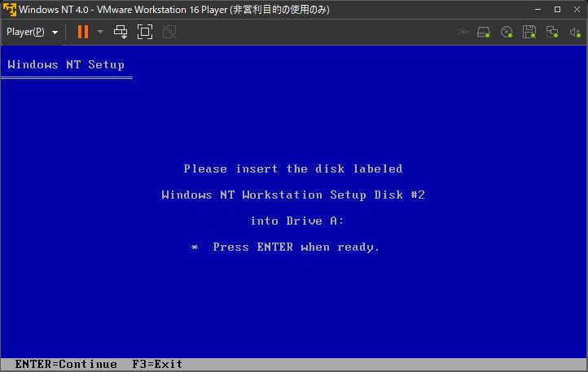
Task: Minimize the VMware Player window
Action: pyautogui.click(x=538, y=10)
